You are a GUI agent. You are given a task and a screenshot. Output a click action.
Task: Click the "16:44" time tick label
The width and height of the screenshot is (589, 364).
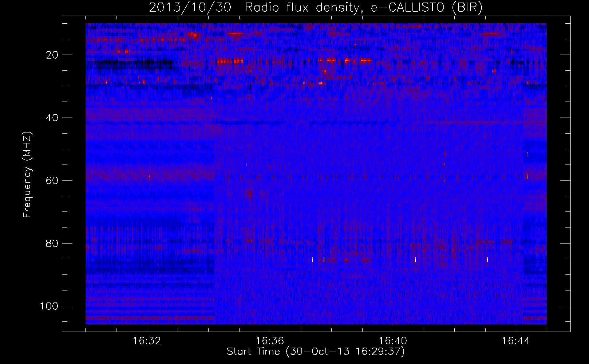click(516, 341)
